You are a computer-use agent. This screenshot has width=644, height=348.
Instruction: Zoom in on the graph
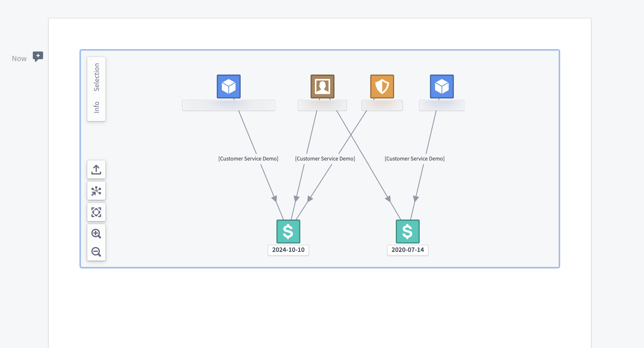(x=96, y=233)
